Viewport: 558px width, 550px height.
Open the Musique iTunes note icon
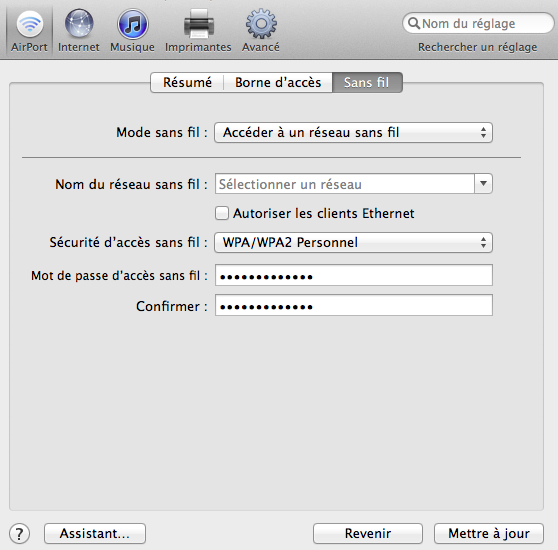point(132,24)
